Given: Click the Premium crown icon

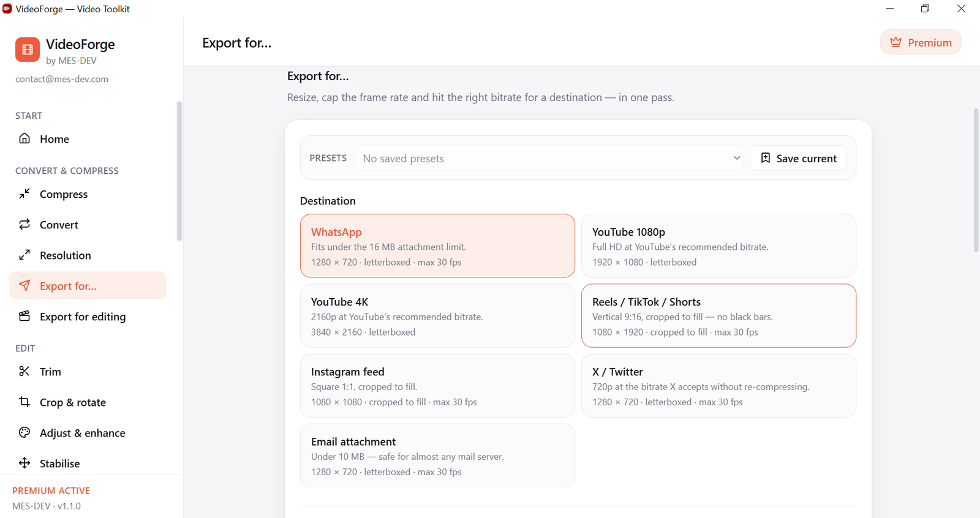Looking at the screenshot, I should point(895,42).
